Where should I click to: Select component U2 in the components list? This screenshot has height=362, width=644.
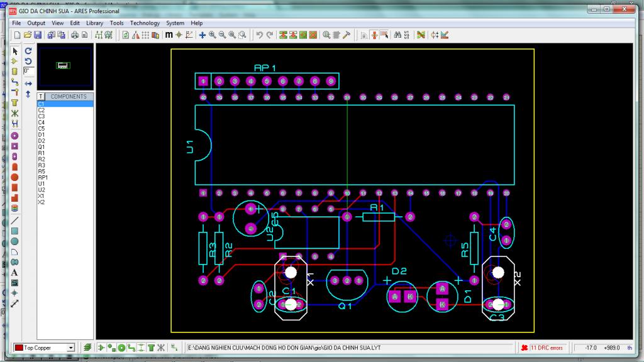[x=42, y=190]
